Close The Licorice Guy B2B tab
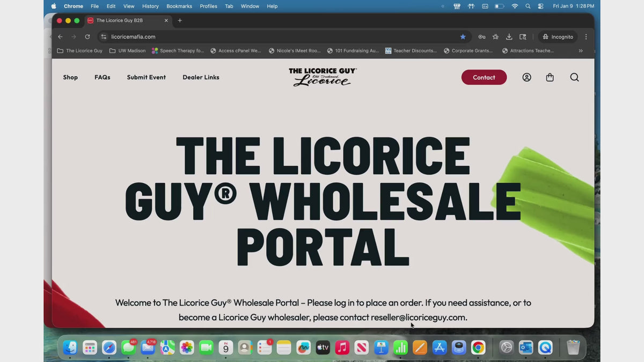The image size is (644, 362). pos(166,20)
